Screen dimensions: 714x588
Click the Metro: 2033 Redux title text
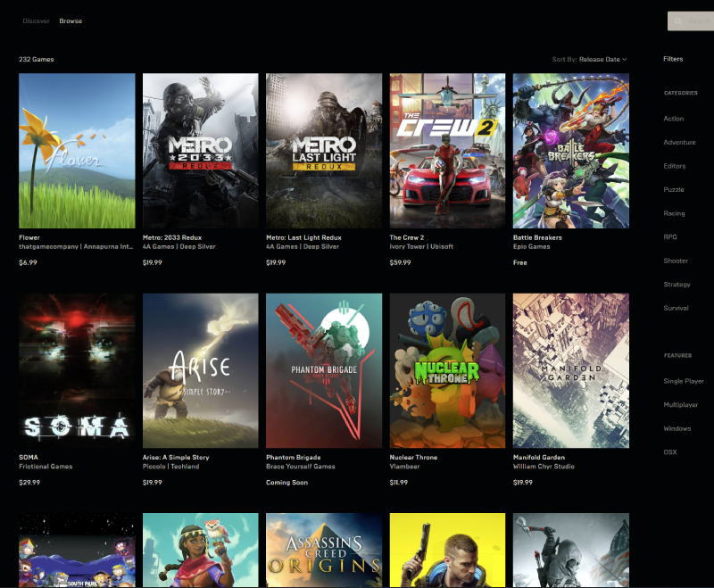coord(172,237)
